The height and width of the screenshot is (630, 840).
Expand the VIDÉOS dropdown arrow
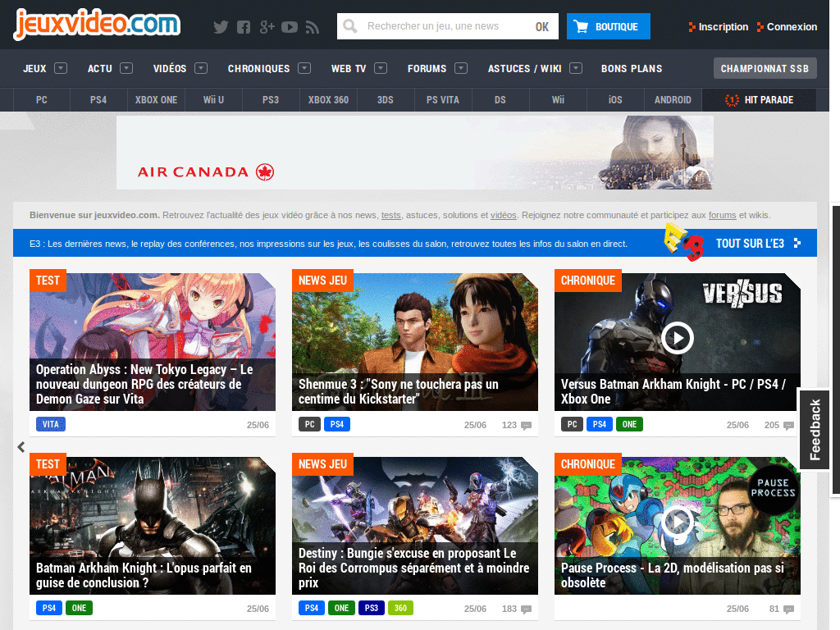pos(201,68)
